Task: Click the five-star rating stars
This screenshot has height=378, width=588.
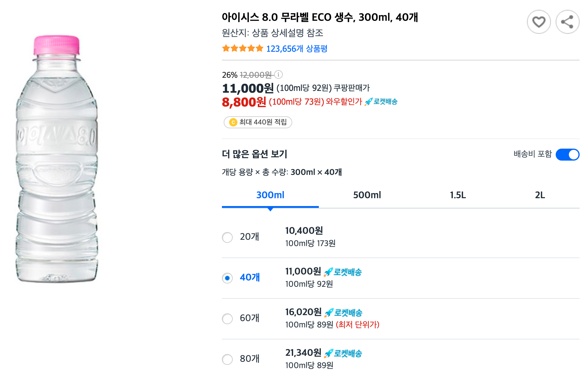Action: (242, 48)
